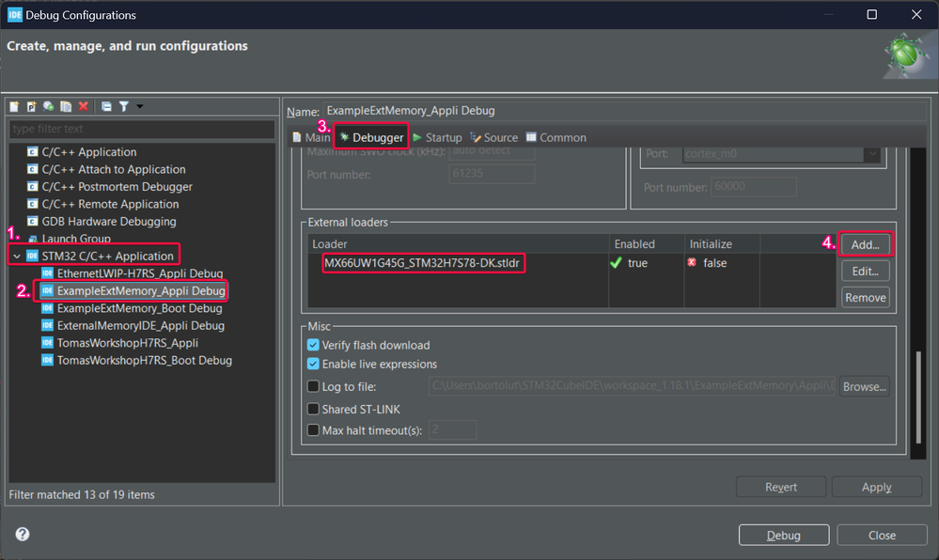Open the filter options dropdown arrow
The height and width of the screenshot is (560, 939).
(140, 107)
